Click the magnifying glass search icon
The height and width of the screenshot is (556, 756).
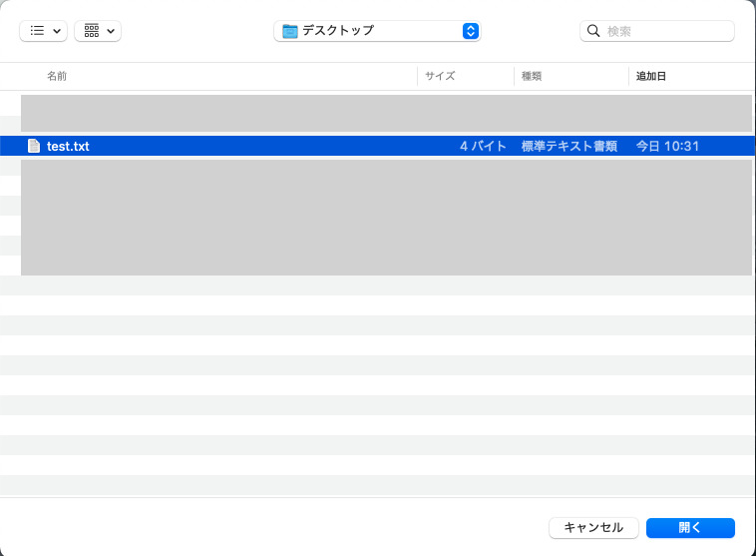(594, 31)
